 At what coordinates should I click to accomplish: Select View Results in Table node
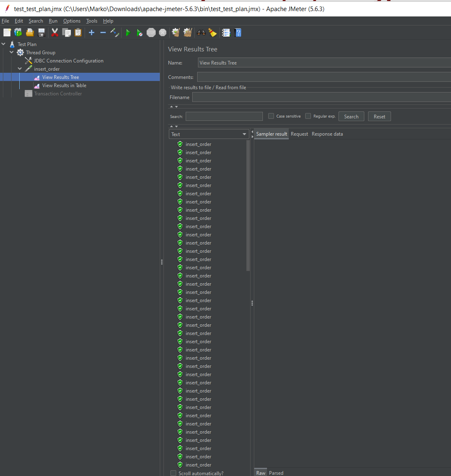(64, 85)
